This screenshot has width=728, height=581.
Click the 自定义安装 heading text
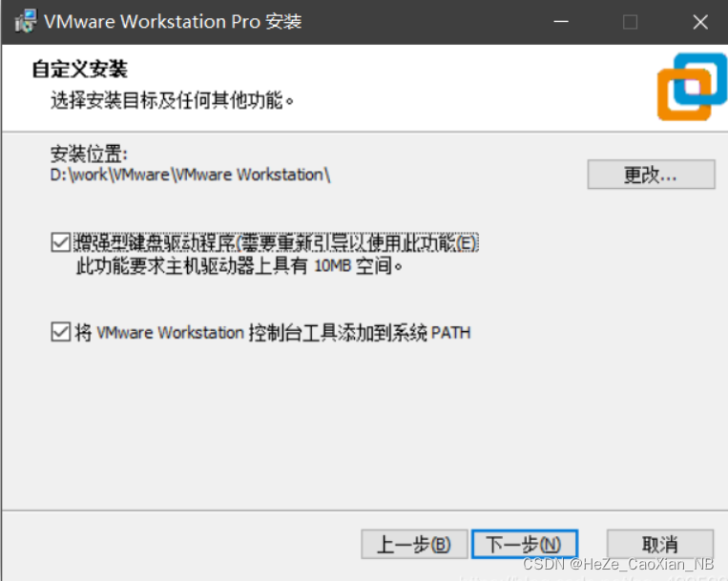79,69
